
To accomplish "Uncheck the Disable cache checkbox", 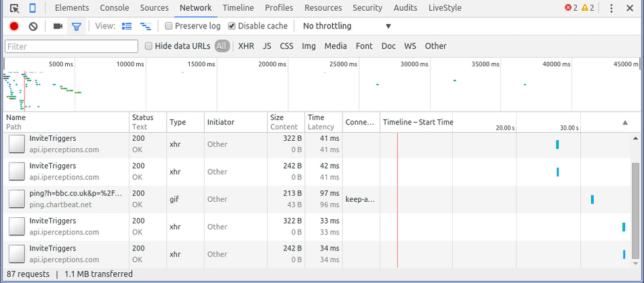I will point(232,26).
